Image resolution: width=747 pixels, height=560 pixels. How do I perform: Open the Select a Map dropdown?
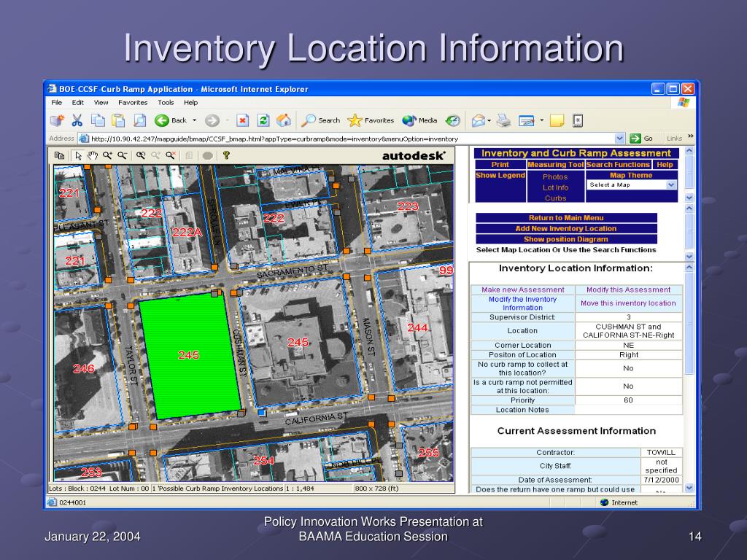click(632, 184)
